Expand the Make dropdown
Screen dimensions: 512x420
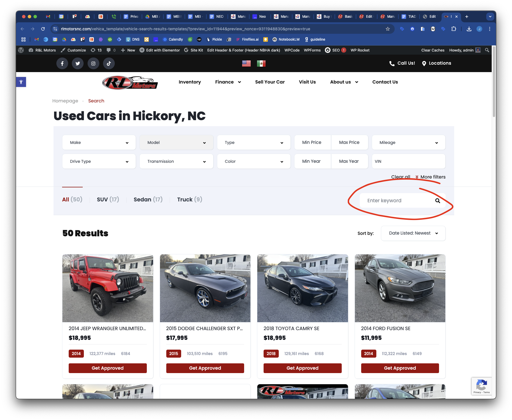coord(99,142)
